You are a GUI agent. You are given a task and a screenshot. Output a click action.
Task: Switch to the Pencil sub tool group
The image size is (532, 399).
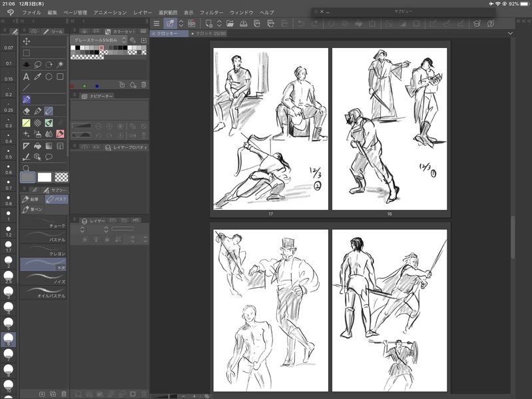(x=32, y=199)
